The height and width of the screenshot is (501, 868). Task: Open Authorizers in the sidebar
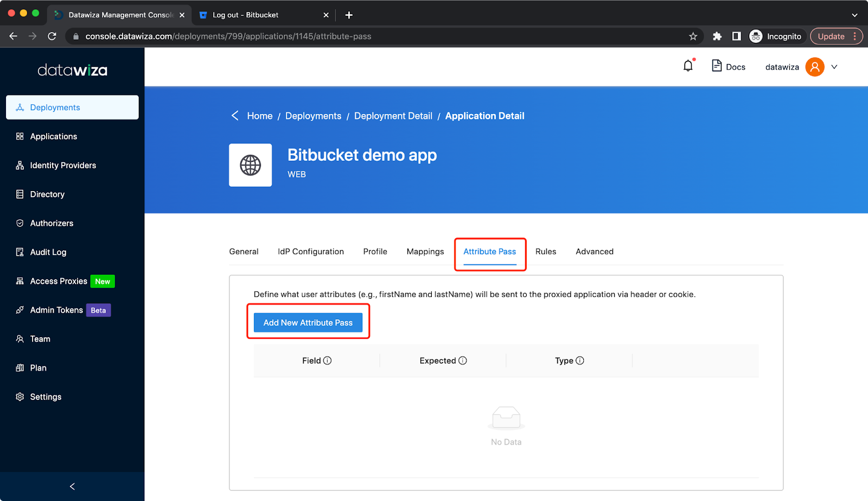point(72,223)
